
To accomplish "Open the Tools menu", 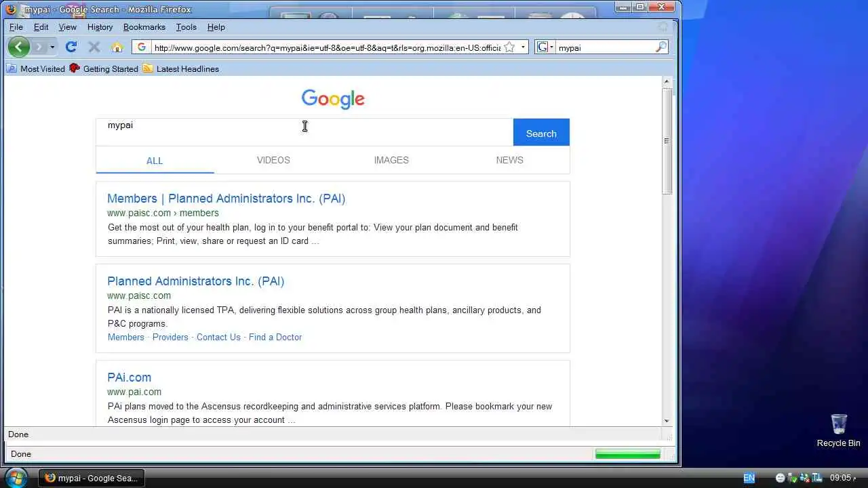I will click(x=186, y=27).
